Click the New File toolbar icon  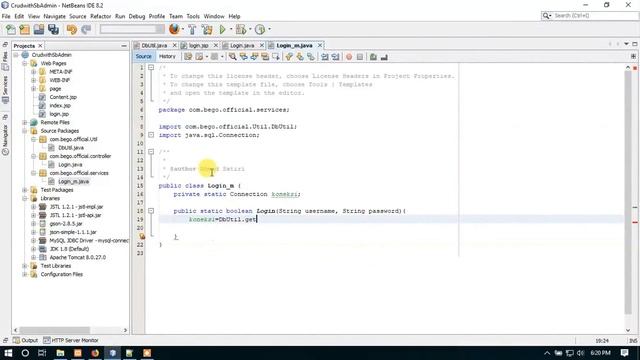pyautogui.click(x=11, y=29)
